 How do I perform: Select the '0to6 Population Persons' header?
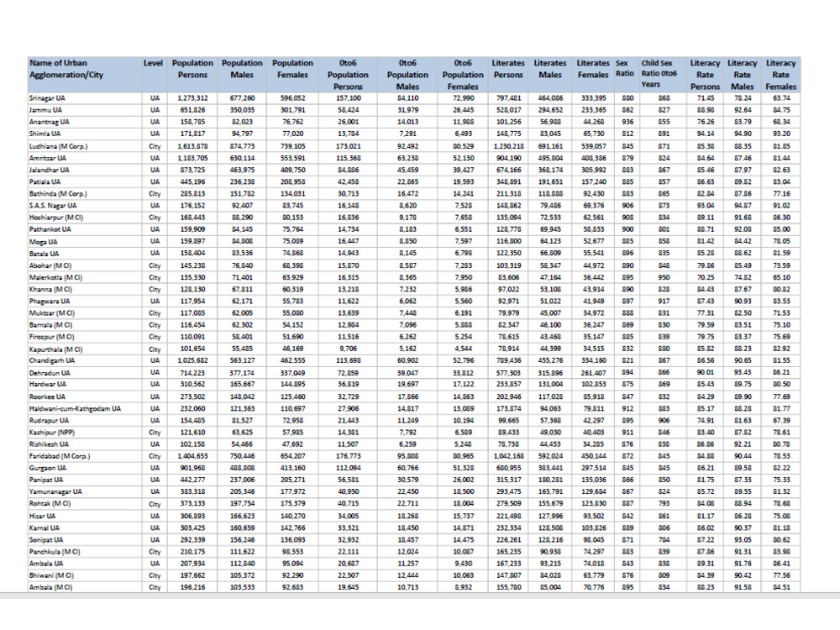(x=348, y=75)
